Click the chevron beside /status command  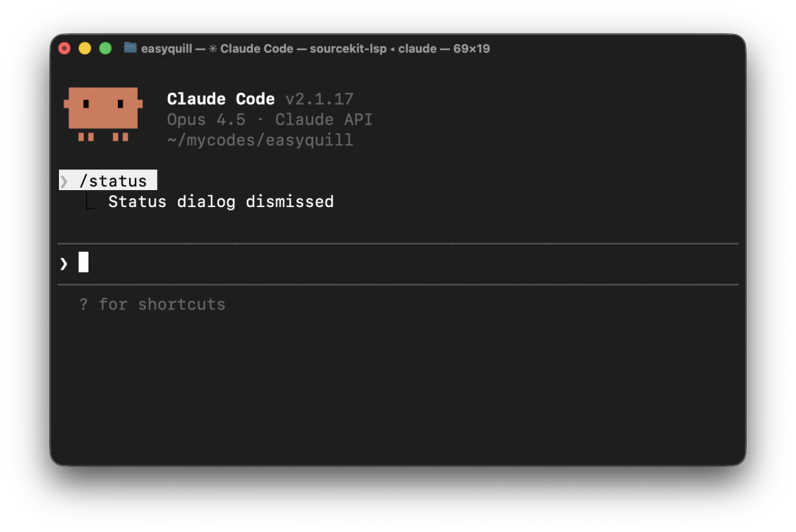point(64,181)
